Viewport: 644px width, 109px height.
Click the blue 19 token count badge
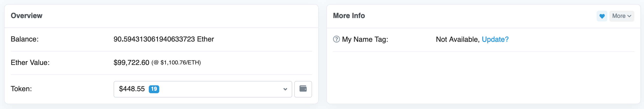click(154, 89)
